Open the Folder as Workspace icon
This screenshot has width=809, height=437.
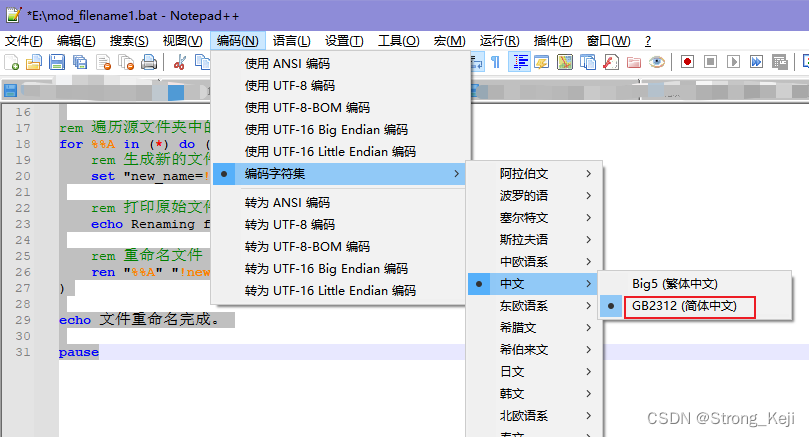(634, 62)
